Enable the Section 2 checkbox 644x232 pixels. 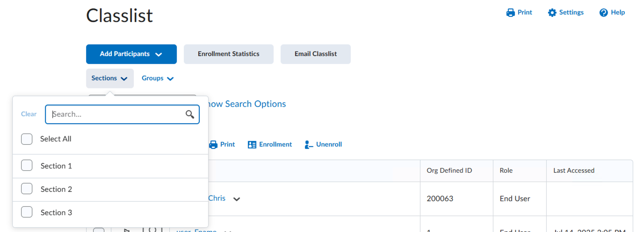[27, 189]
